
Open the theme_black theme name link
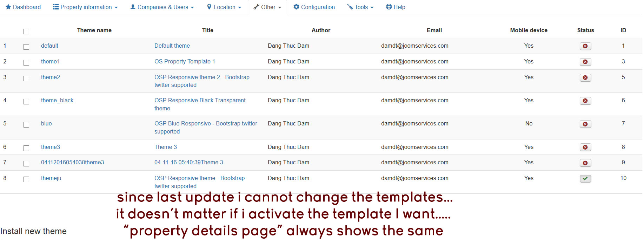click(x=57, y=101)
